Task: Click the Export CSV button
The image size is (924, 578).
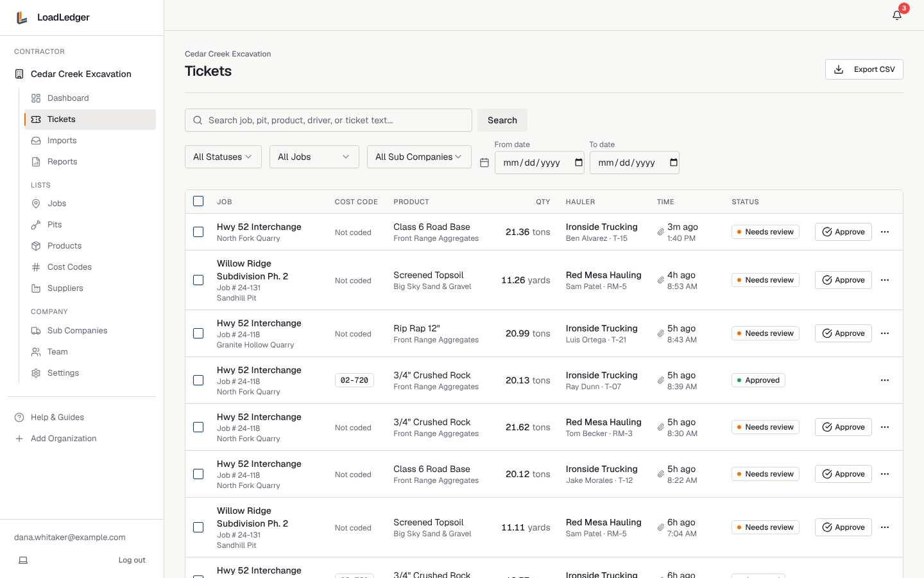Action: 864,69
